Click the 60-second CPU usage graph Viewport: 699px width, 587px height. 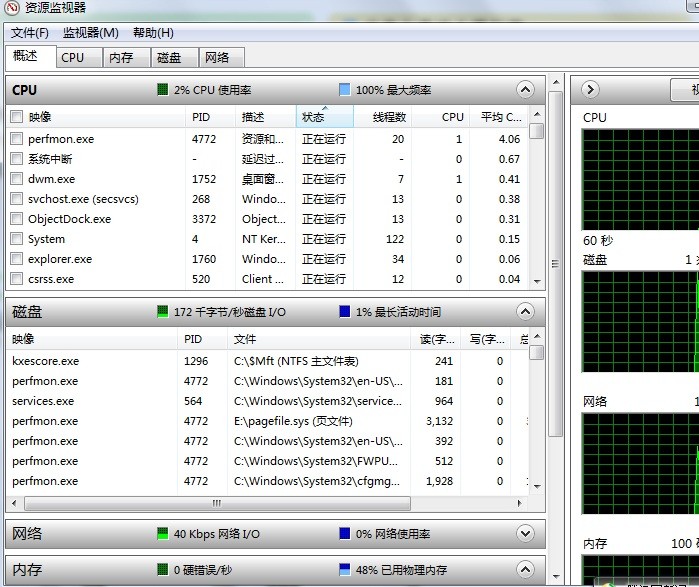641,180
